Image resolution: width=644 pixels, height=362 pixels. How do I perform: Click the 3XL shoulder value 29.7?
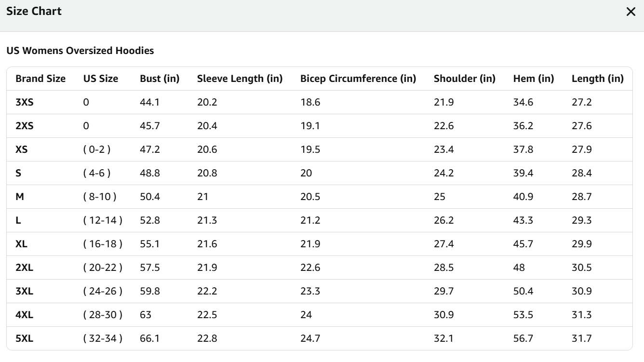coord(443,291)
